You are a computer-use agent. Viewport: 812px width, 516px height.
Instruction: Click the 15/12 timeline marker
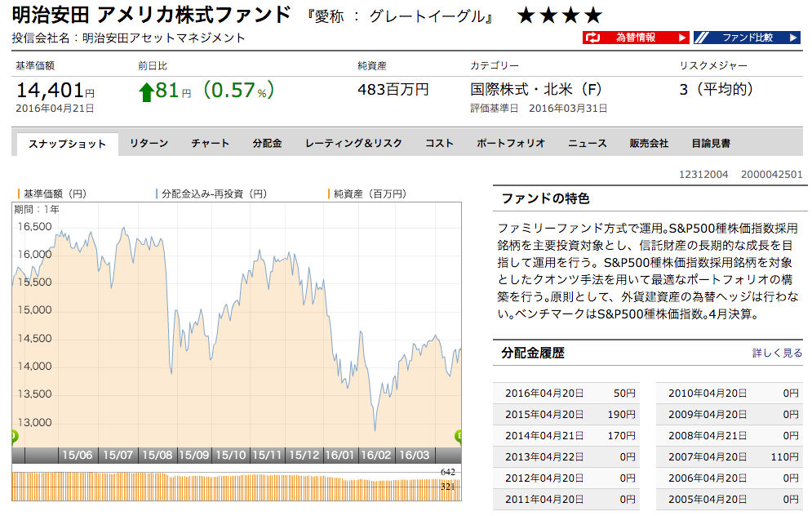(304, 456)
